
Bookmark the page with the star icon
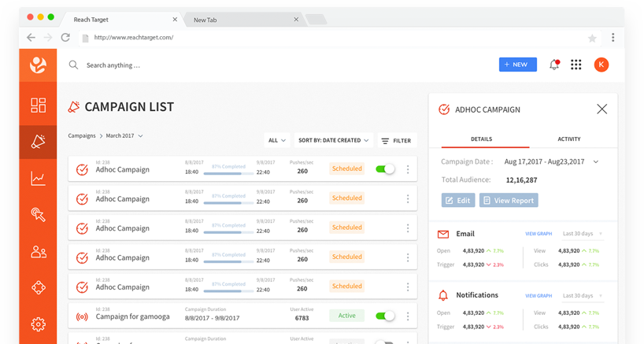[592, 38]
